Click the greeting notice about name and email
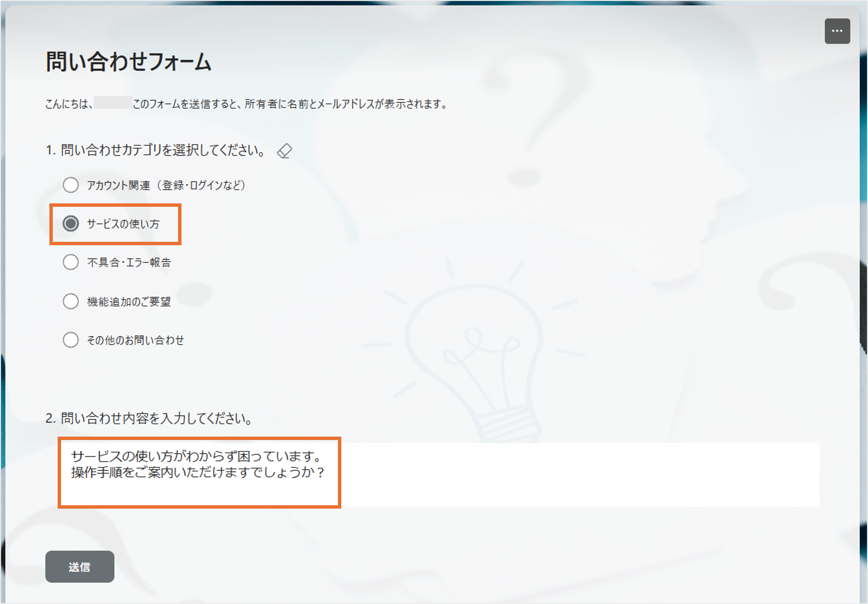 (x=289, y=104)
